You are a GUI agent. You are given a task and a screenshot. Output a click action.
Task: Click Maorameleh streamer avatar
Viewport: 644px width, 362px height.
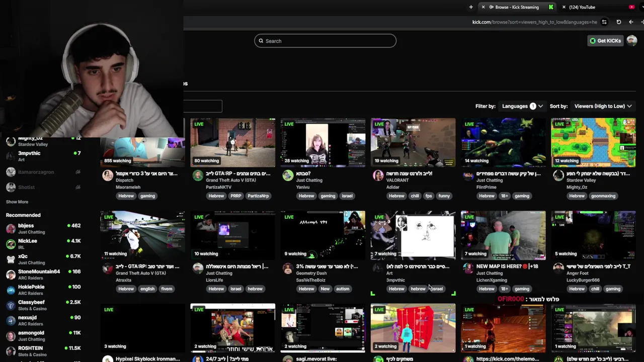[107, 175]
